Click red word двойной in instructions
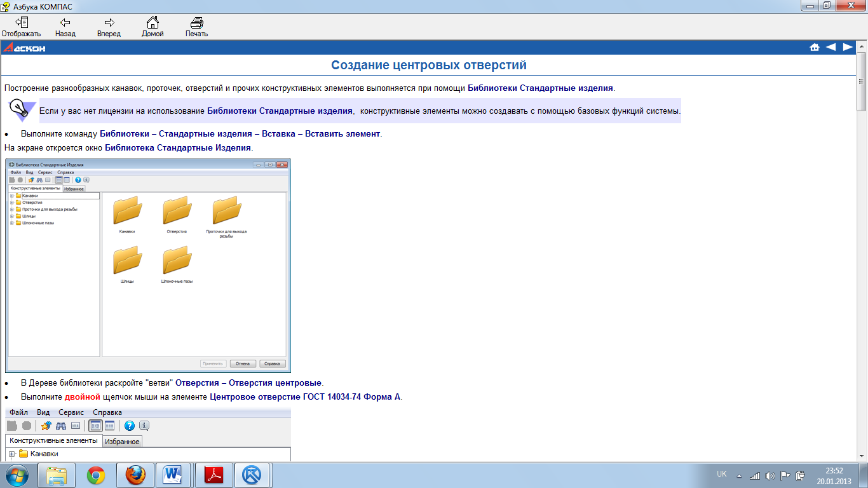Screen dimensions: 868x488 pyautogui.click(x=83, y=397)
